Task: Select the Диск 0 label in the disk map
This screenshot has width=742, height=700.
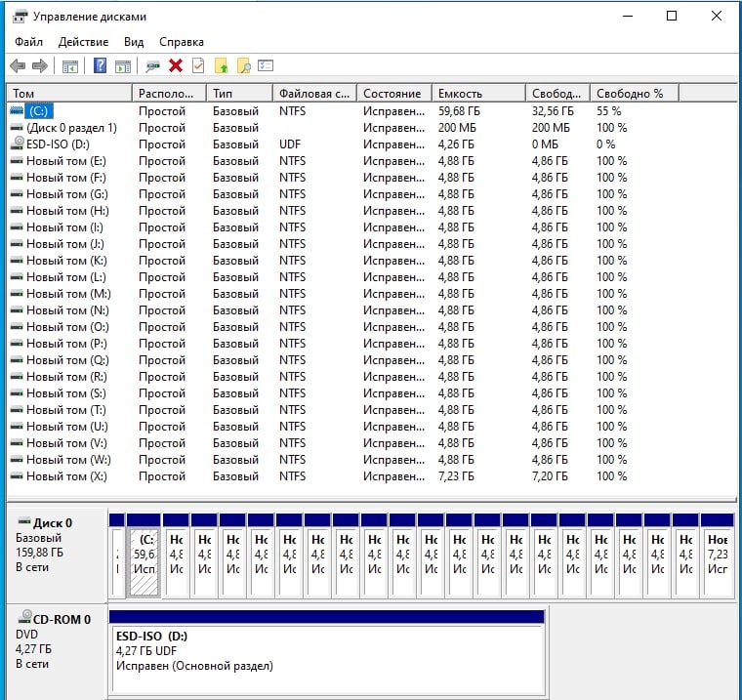Action: [x=53, y=523]
